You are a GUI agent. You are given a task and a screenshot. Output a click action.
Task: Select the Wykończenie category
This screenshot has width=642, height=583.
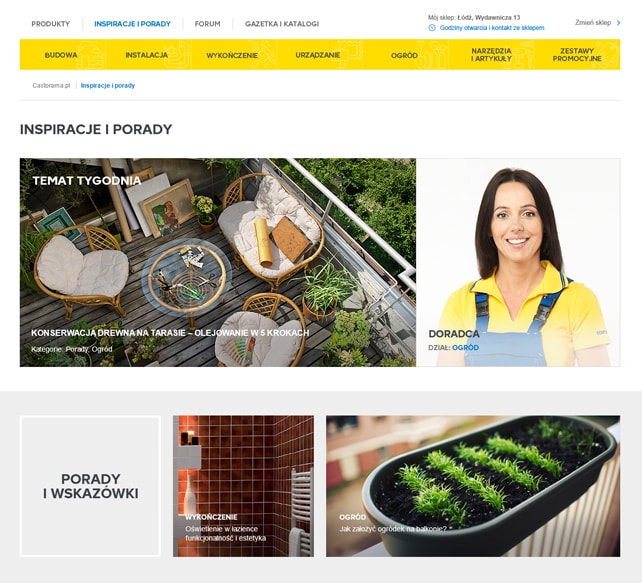tap(232, 55)
